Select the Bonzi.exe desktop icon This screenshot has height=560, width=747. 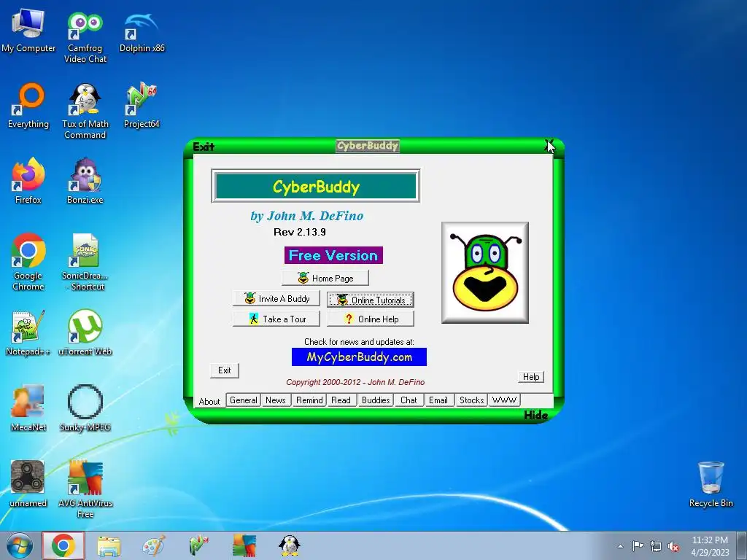85,181
